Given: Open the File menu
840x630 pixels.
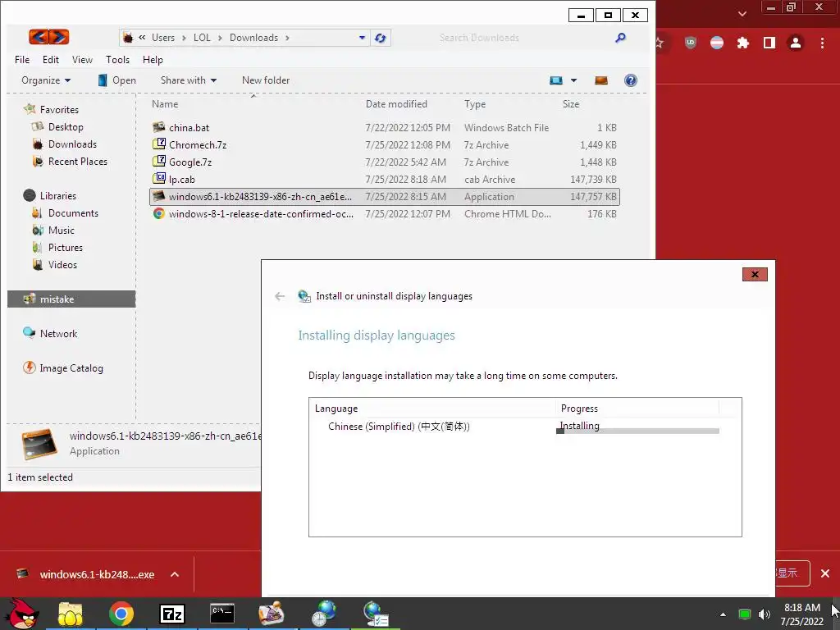Looking at the screenshot, I should point(22,59).
